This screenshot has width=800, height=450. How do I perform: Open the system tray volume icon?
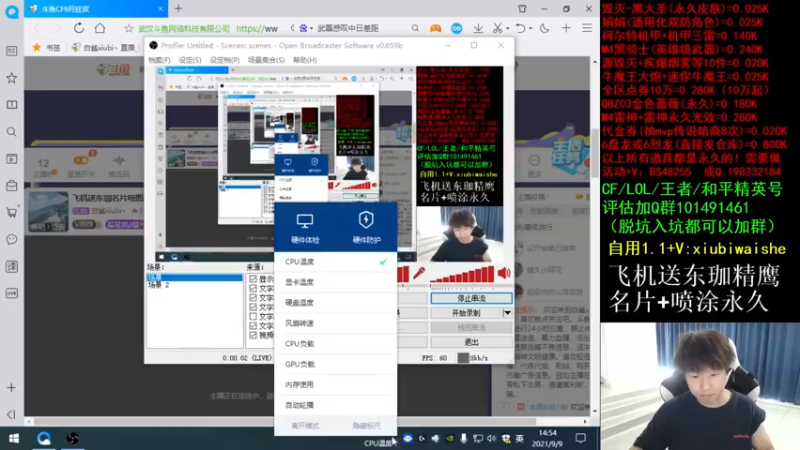(x=491, y=438)
